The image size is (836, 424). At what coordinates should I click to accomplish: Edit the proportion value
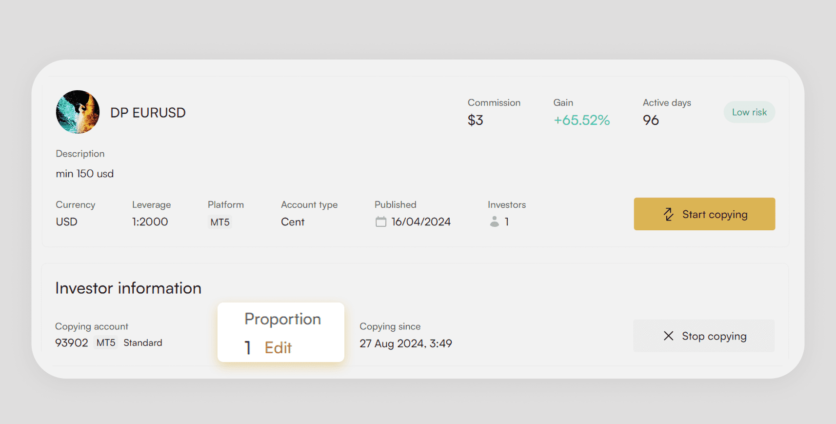278,348
